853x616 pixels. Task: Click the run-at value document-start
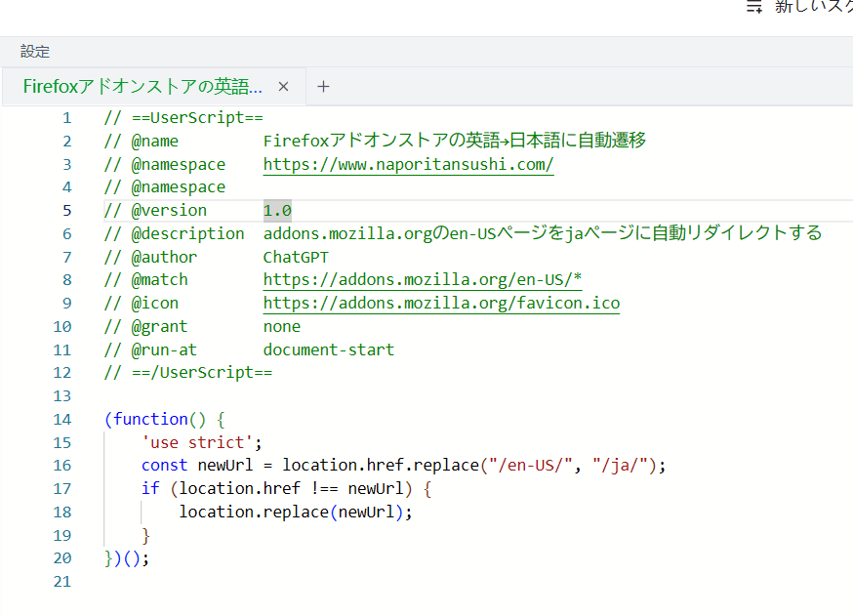(x=329, y=349)
